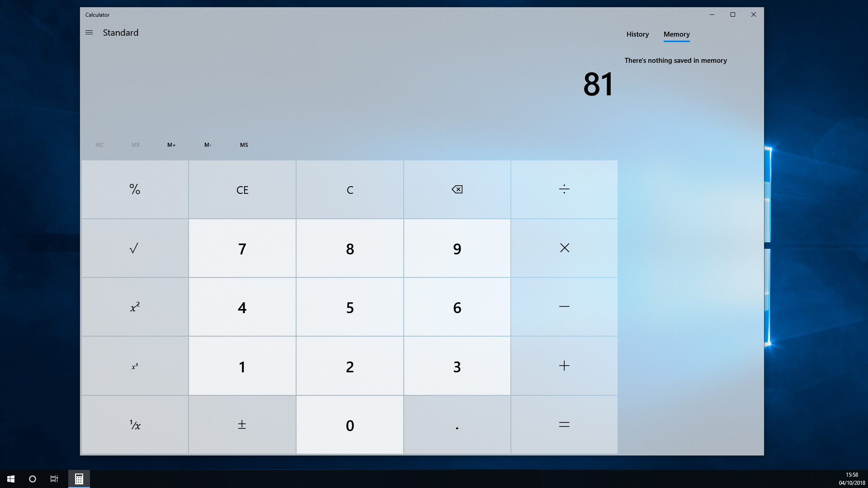Click the M- (memory subtract) button

[x=208, y=144]
